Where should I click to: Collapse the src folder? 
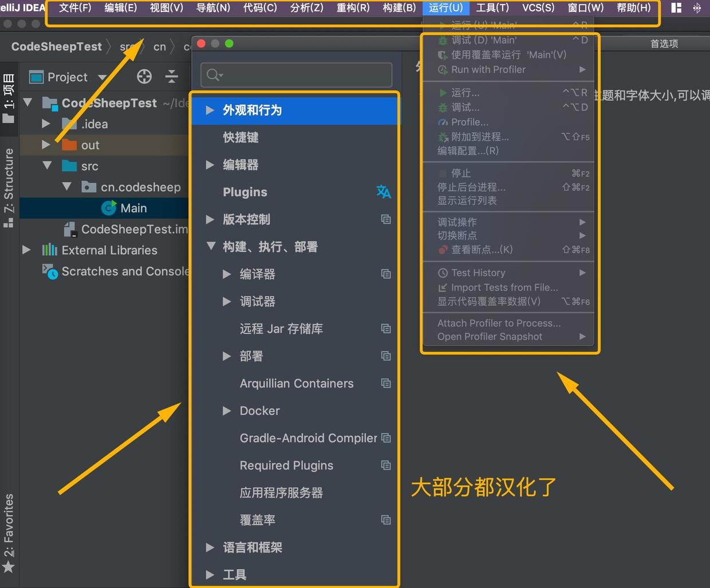(46, 166)
